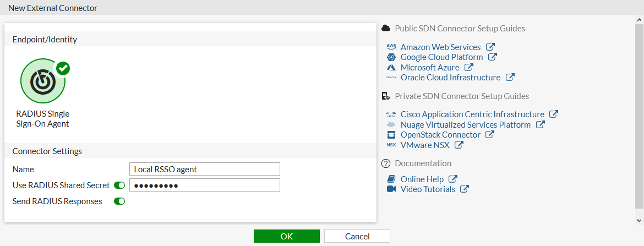Select the RADIUS Single Sign-On Agent icon

pyautogui.click(x=42, y=81)
